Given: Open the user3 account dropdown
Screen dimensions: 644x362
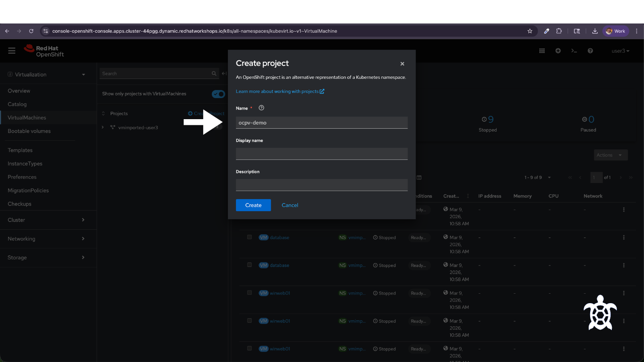Looking at the screenshot, I should [x=620, y=51].
